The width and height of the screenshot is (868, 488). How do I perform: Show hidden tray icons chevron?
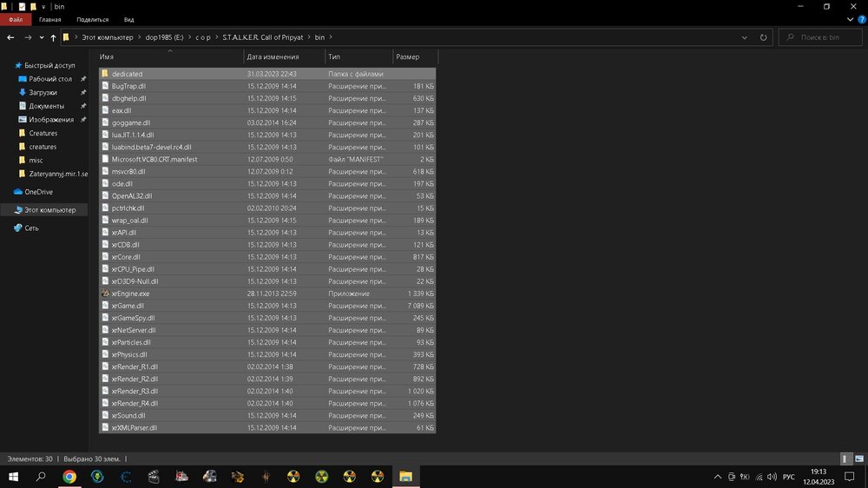[x=718, y=477]
